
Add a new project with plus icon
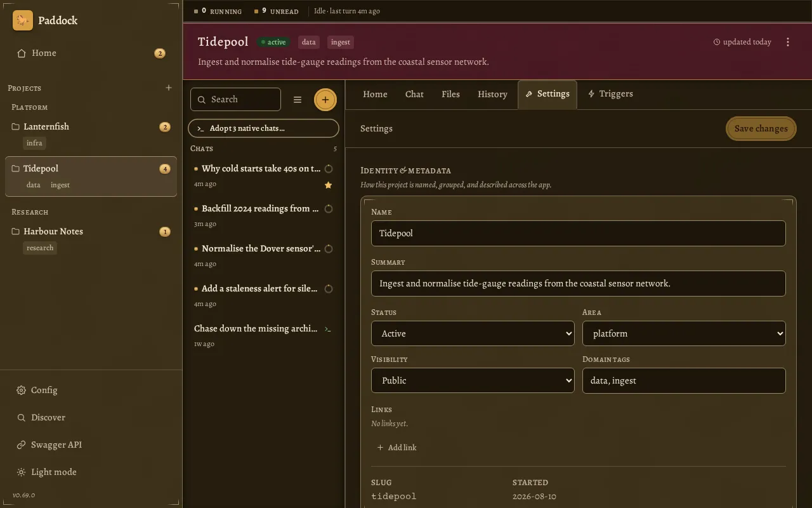coord(169,88)
